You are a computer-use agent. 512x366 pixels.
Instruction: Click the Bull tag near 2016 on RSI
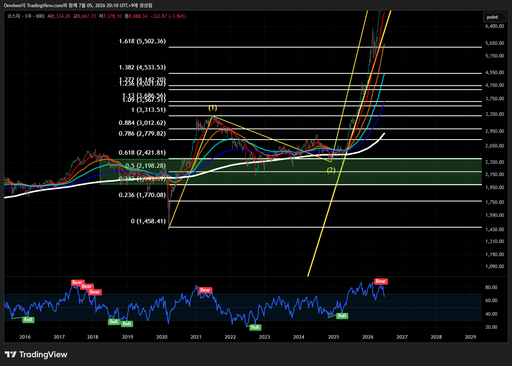28,320
